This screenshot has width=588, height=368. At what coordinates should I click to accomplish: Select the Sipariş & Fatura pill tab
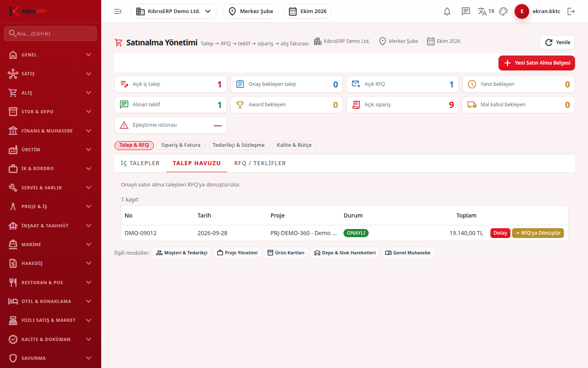[x=180, y=145]
